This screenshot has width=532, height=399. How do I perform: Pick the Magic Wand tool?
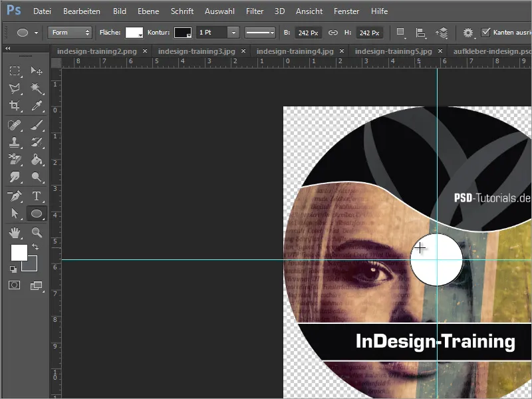[37, 88]
